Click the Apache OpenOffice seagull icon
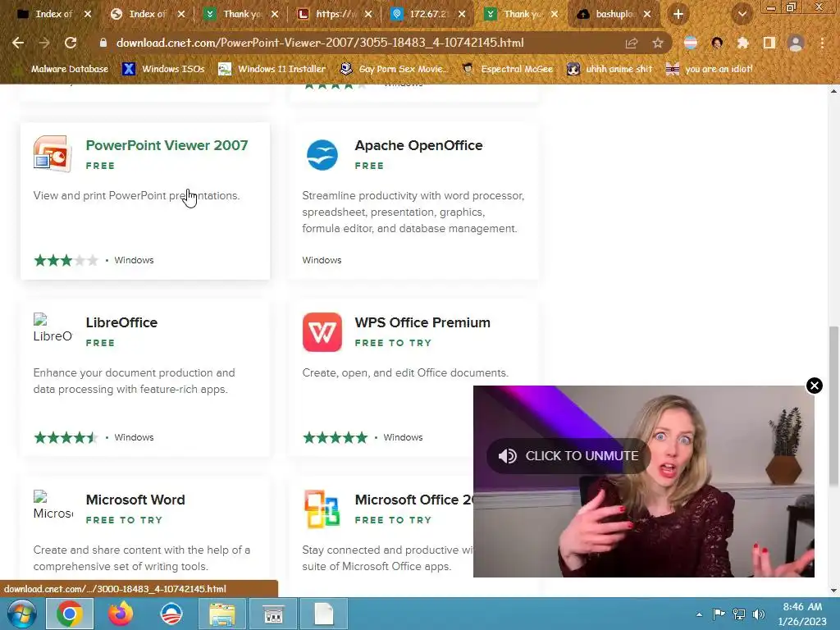Screen dimensions: 840x630 322,155
